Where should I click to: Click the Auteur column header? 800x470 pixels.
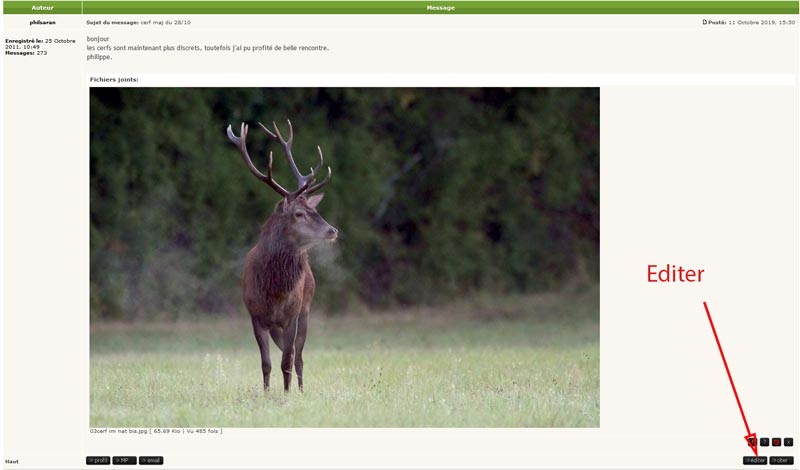tap(42, 8)
